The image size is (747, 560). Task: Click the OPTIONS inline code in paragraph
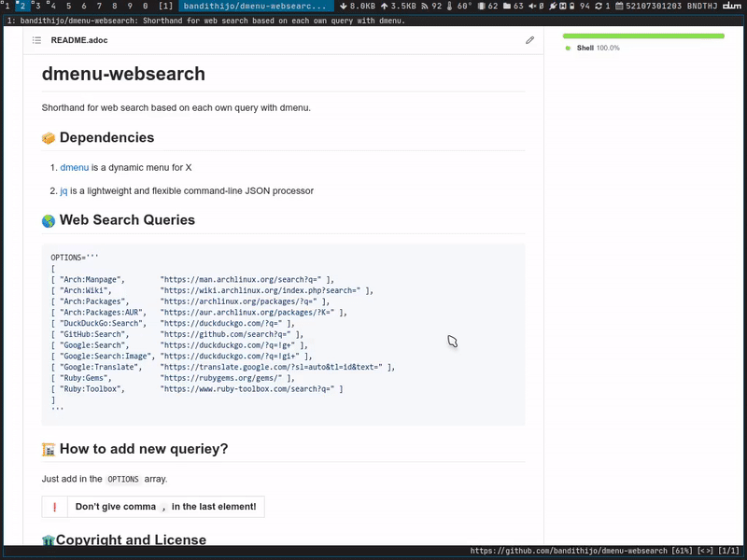[x=123, y=480]
